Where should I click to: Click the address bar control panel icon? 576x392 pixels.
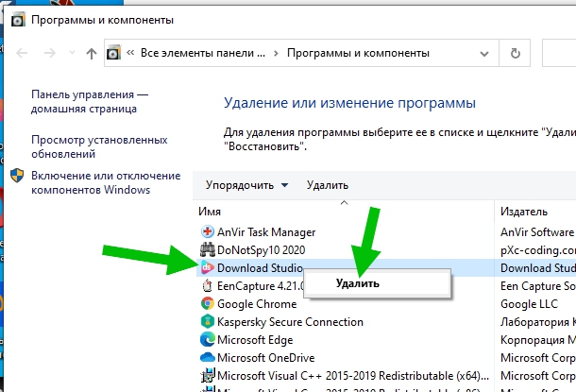pyautogui.click(x=113, y=53)
